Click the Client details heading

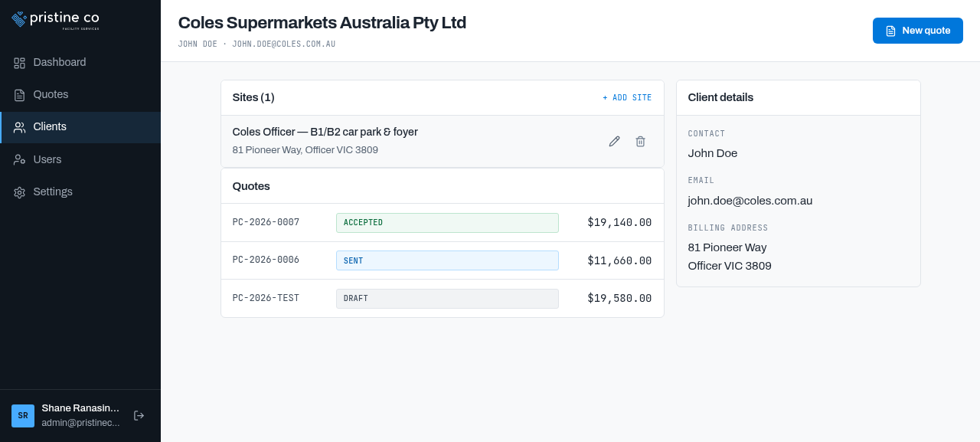(x=720, y=97)
